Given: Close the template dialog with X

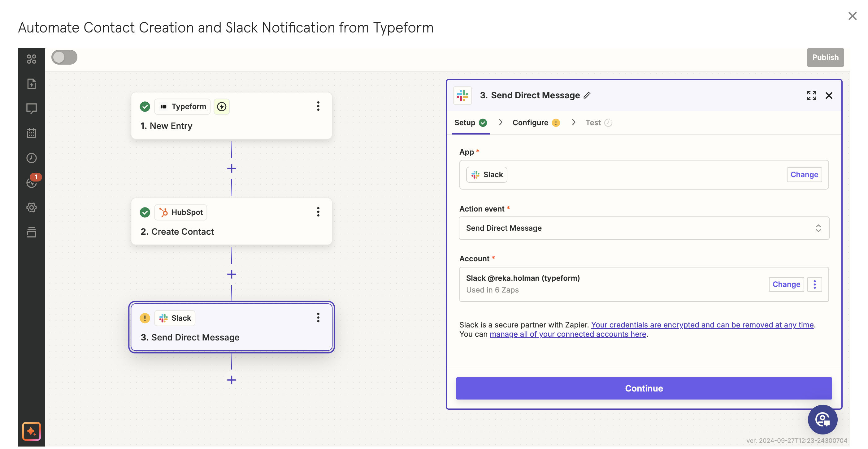Looking at the screenshot, I should coord(852,16).
